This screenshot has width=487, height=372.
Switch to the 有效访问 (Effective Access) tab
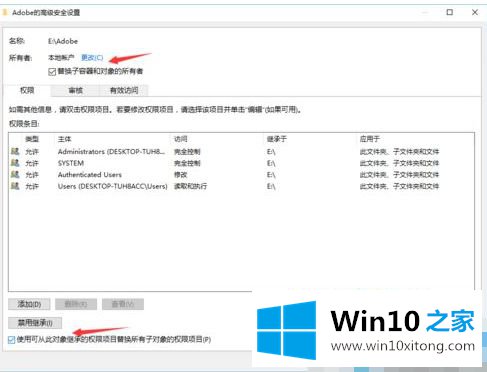[x=124, y=90]
